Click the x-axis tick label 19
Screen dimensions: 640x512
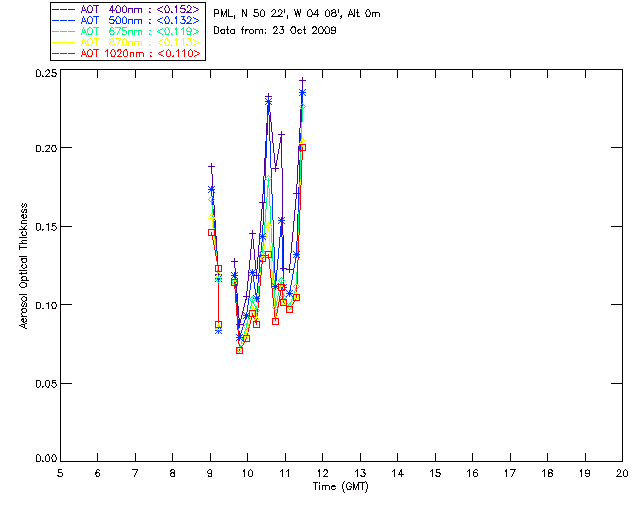[x=585, y=473]
